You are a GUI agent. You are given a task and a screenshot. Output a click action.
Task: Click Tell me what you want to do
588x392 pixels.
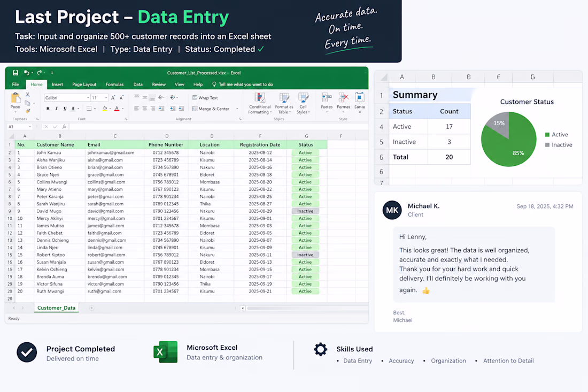pyautogui.click(x=246, y=84)
